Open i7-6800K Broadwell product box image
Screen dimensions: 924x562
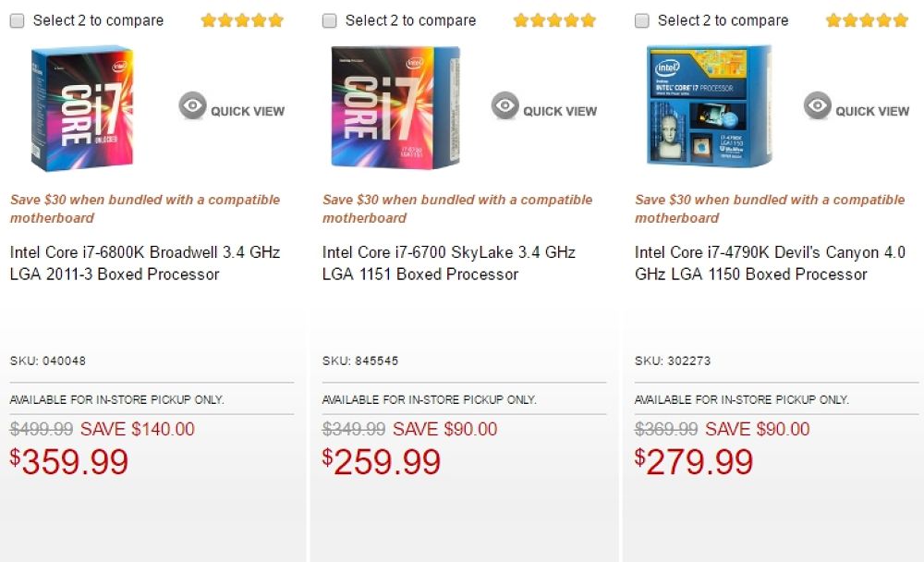pyautogui.click(x=82, y=109)
